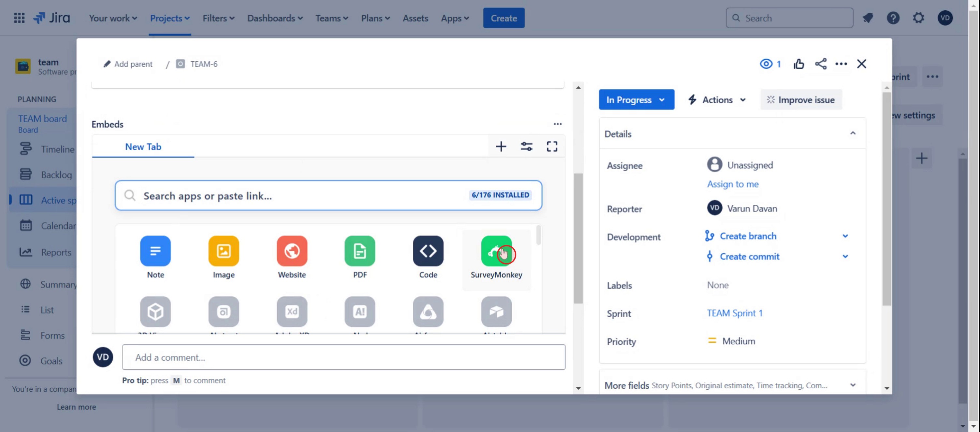Screen dimensions: 980x432
Task: Toggle watching this issue eye icon
Action: point(766,64)
